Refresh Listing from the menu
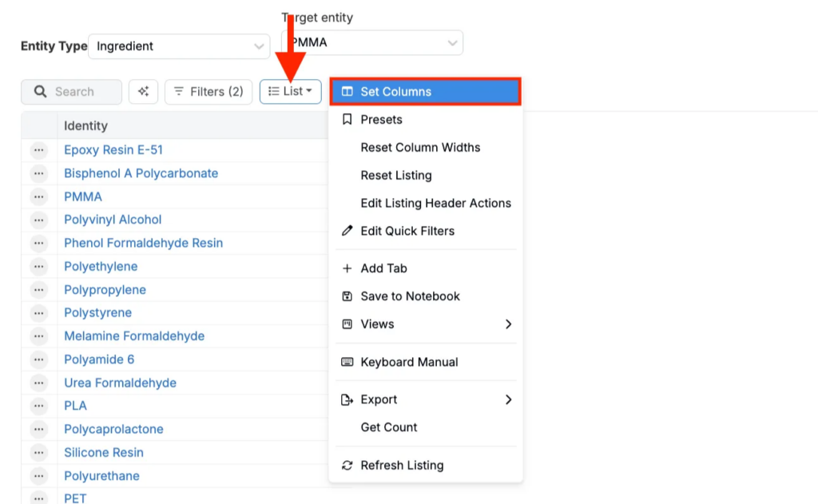Screen dimensions: 818x504 coord(402,466)
